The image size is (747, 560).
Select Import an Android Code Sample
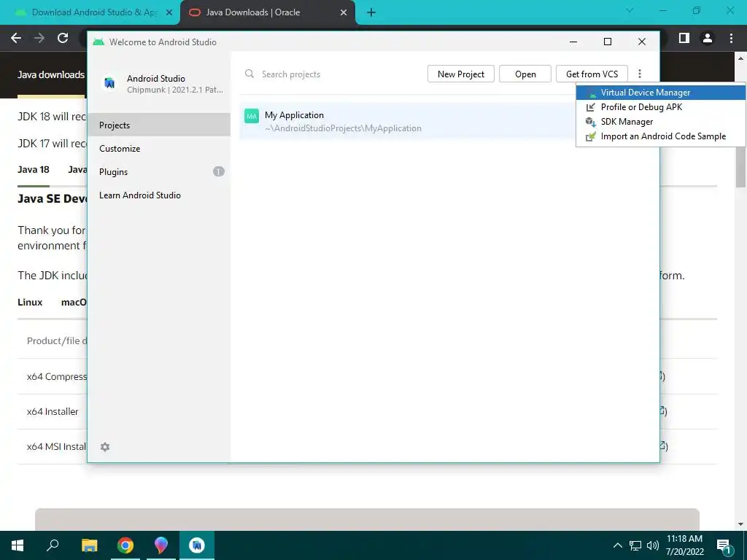click(660, 136)
